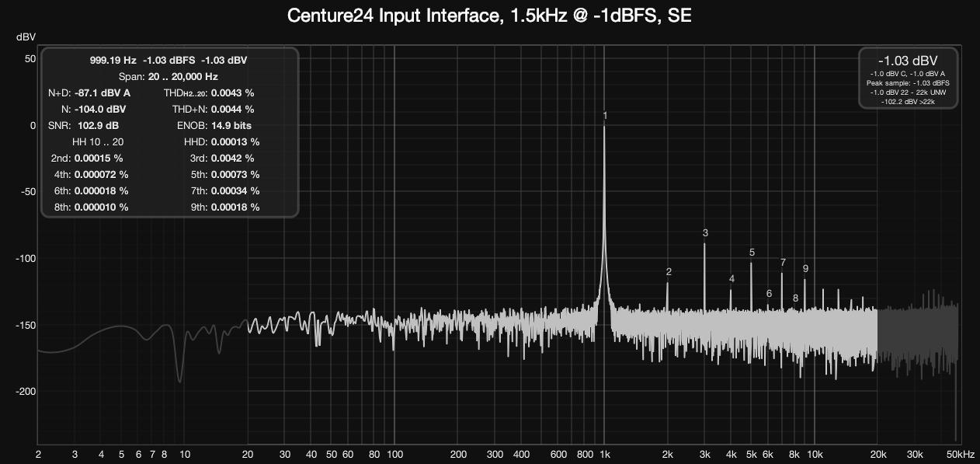Select the 999.19 Hz frequency readout
The height and width of the screenshot is (464, 980).
pyautogui.click(x=113, y=60)
